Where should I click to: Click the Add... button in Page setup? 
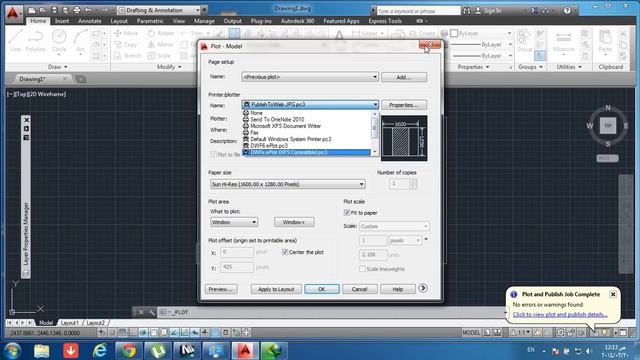(x=404, y=77)
